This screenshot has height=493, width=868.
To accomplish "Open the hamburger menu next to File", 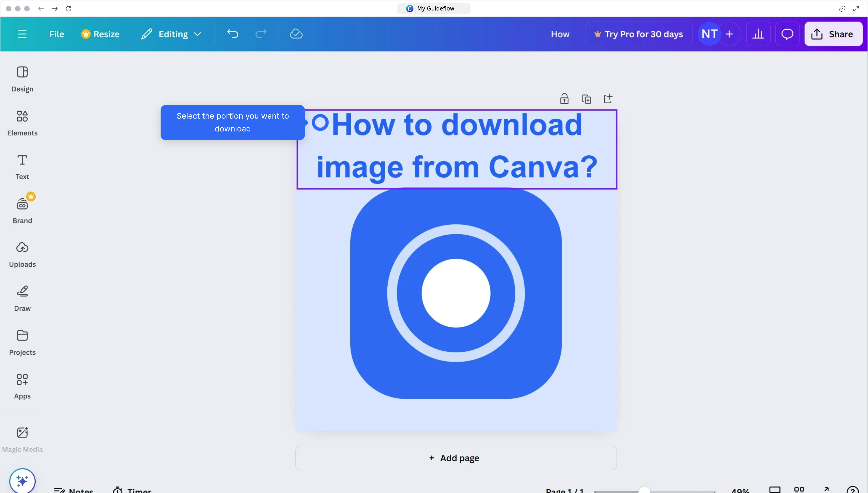I will coord(22,34).
